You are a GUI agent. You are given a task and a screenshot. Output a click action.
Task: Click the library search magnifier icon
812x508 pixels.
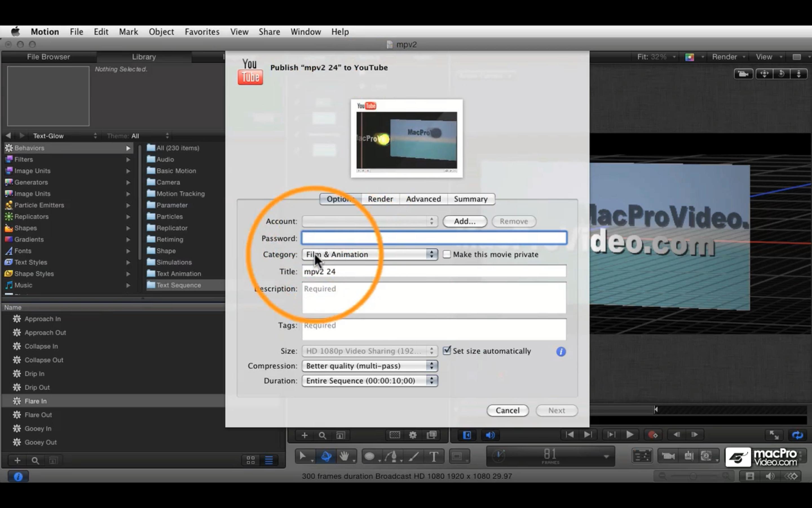pyautogui.click(x=35, y=461)
